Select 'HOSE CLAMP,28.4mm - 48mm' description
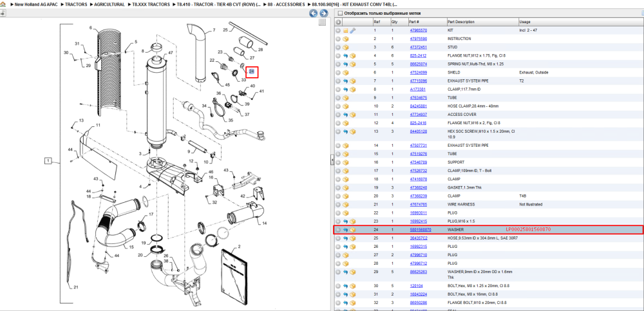The image size is (644, 311). [473, 106]
